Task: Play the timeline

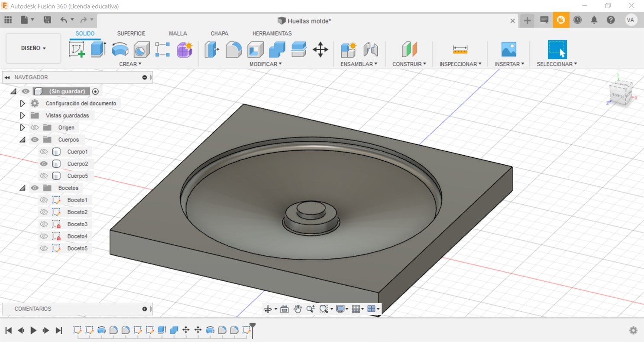Action: pos(33,330)
